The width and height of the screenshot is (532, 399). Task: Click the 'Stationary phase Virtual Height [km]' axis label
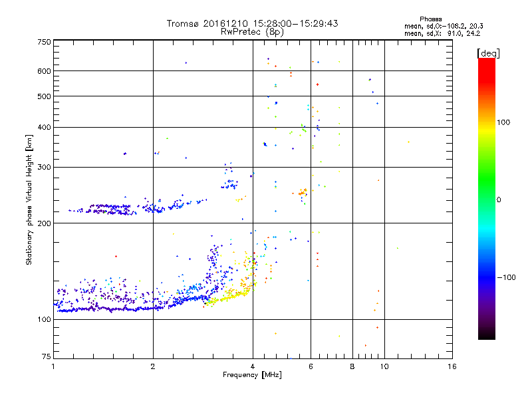click(29, 200)
